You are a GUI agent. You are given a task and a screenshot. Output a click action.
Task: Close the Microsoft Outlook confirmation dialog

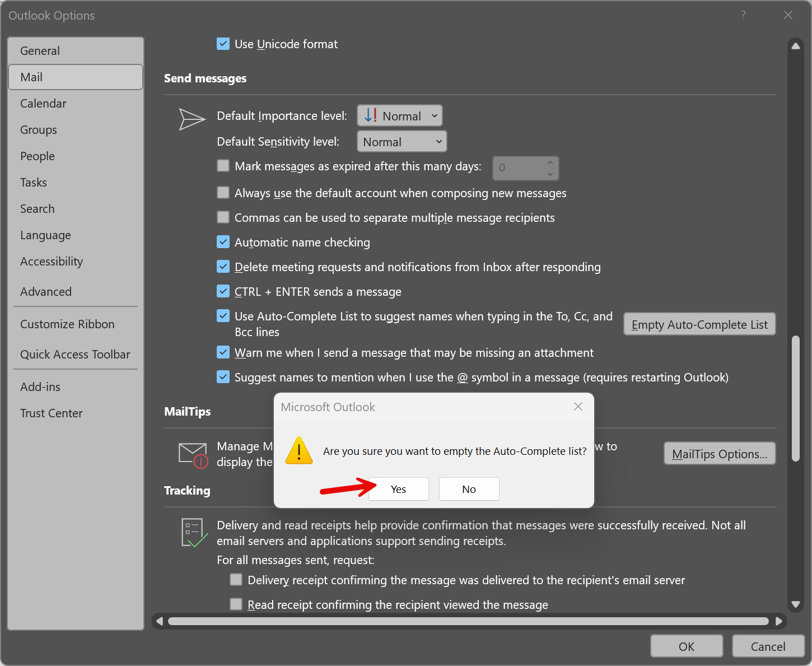(578, 407)
